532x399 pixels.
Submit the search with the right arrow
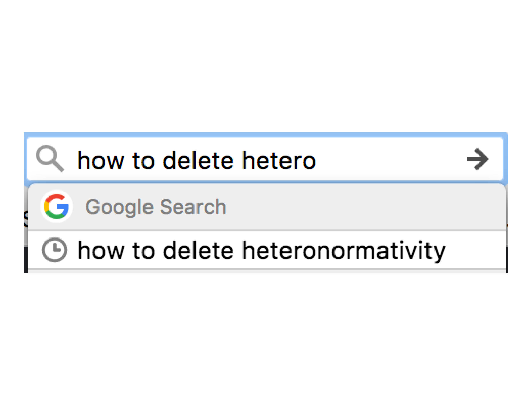477,159
